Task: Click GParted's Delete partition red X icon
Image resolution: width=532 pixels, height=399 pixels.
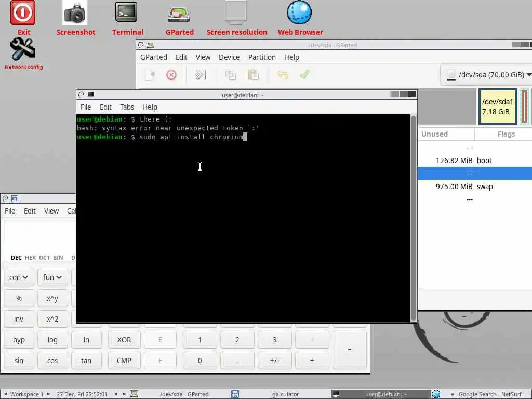Action: (x=171, y=75)
